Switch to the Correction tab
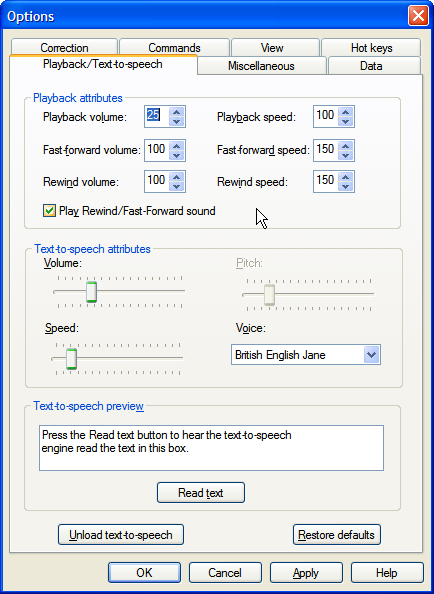This screenshot has height=594, width=434. pos(64,47)
